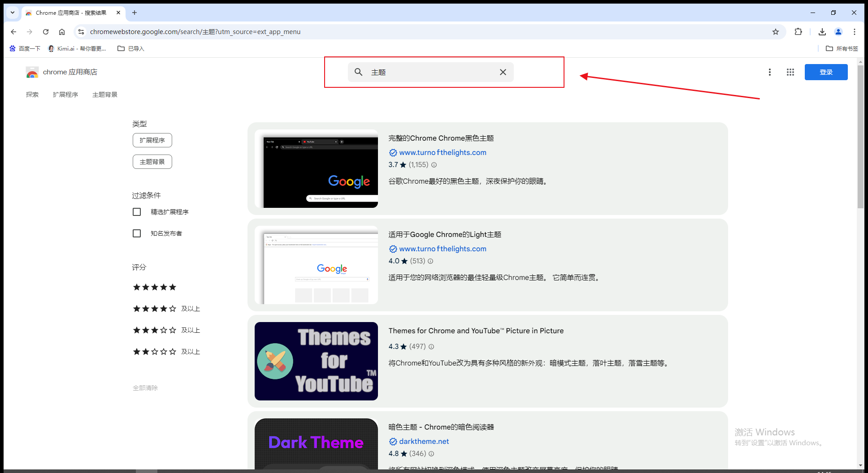Select three stars 及以上 rating filter
The height and width of the screenshot is (473, 868).
(166, 330)
